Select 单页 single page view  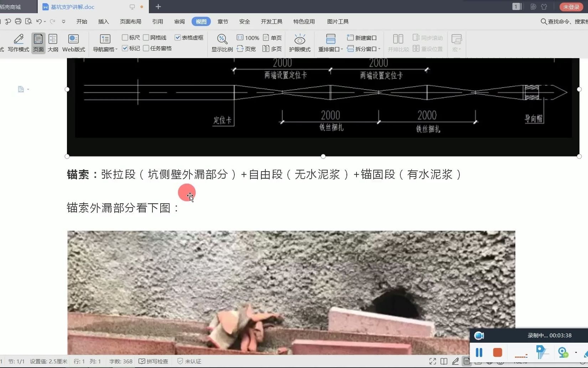click(x=272, y=38)
